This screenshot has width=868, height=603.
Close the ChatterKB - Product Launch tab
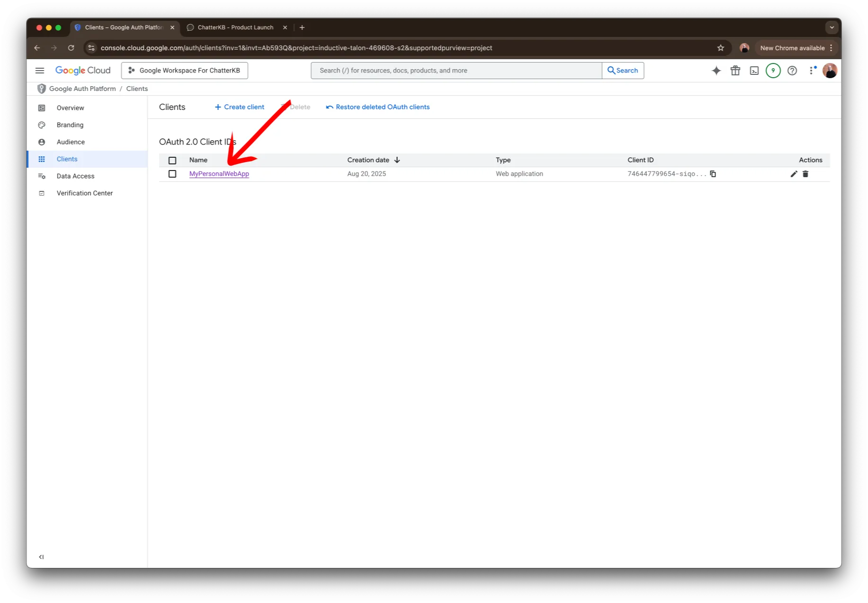click(285, 27)
